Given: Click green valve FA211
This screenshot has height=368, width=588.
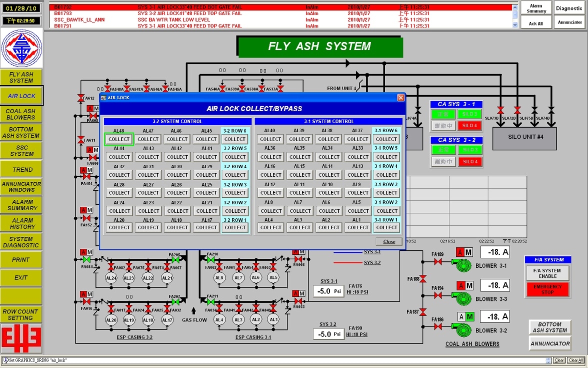Looking at the screenshot, I should 211,301.
